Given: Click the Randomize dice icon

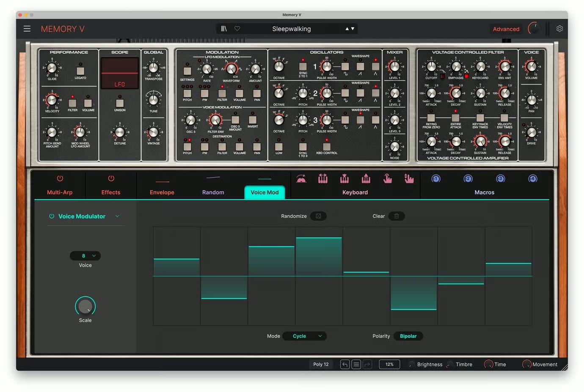Looking at the screenshot, I should [318, 216].
